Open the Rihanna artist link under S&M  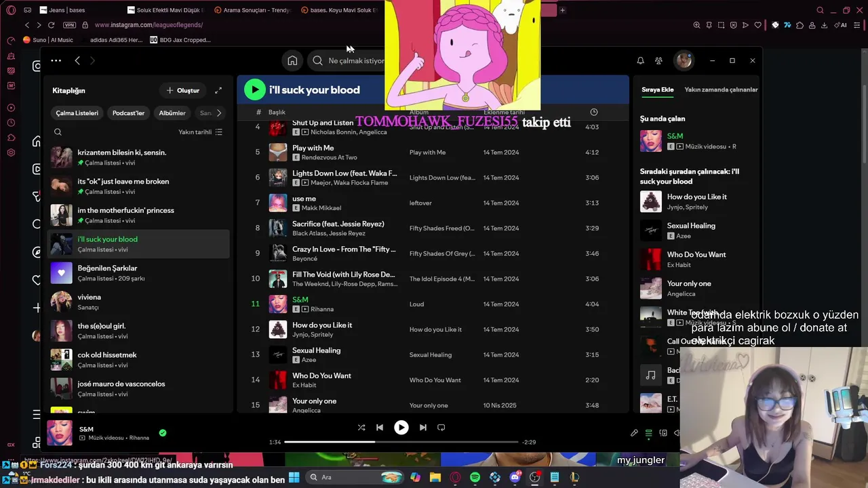pyautogui.click(x=322, y=309)
